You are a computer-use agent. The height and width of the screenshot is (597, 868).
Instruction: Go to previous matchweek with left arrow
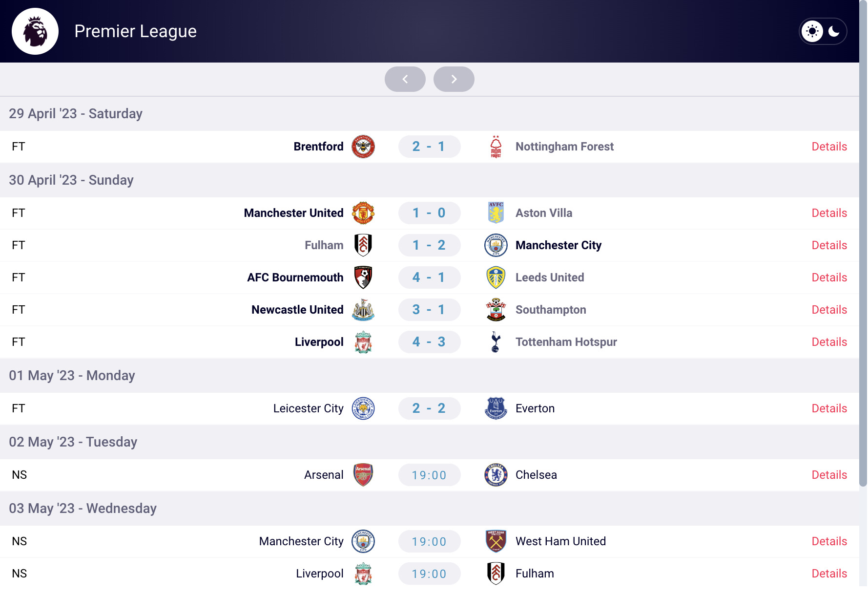point(405,79)
